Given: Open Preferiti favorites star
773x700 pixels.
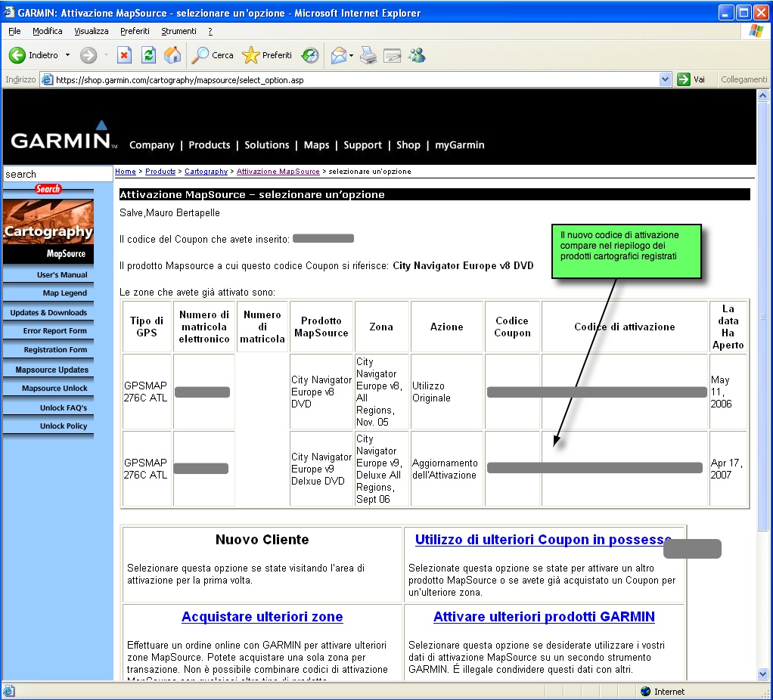Looking at the screenshot, I should pyautogui.click(x=267, y=55).
